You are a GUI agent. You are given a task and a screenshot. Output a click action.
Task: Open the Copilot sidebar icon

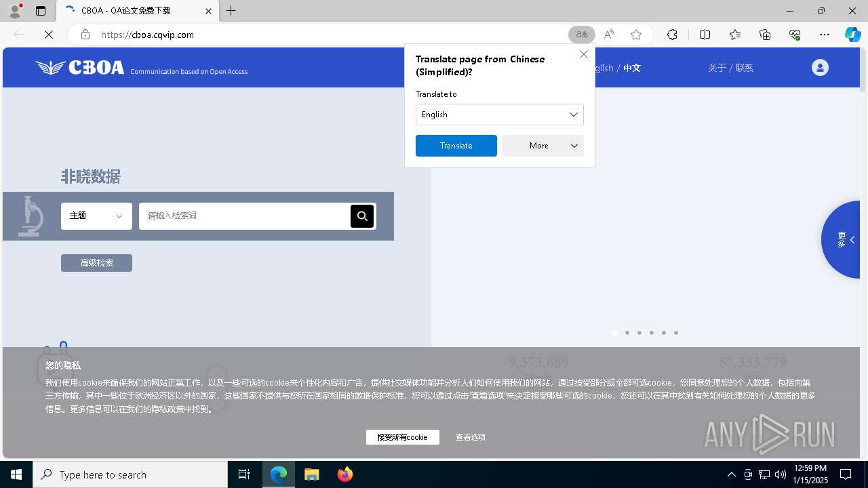(852, 35)
